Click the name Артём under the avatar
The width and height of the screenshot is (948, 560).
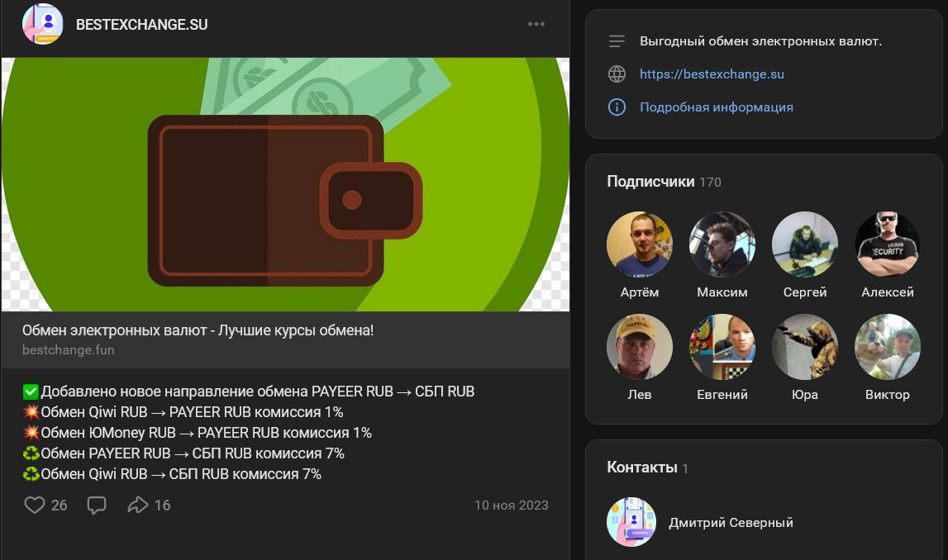point(640,292)
